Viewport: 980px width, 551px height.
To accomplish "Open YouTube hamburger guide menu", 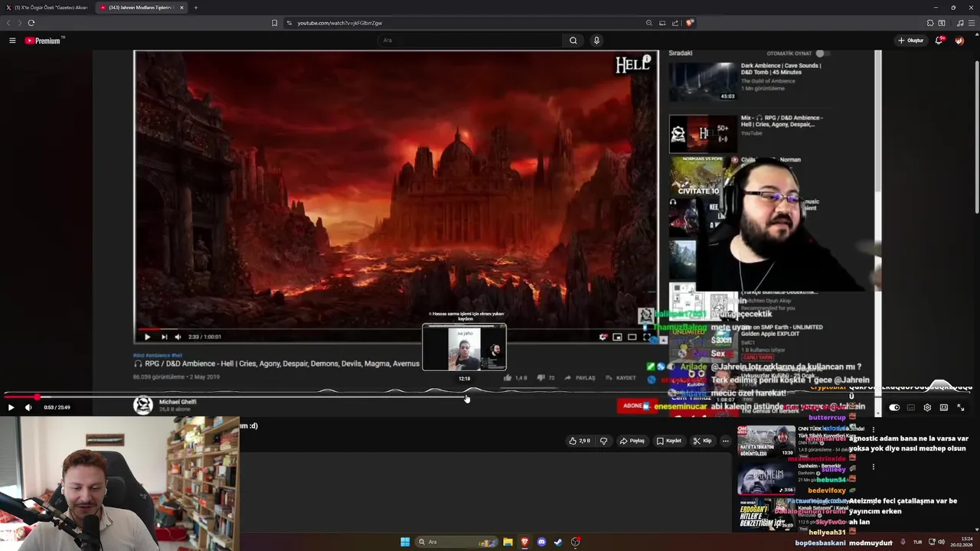I will tap(12, 41).
